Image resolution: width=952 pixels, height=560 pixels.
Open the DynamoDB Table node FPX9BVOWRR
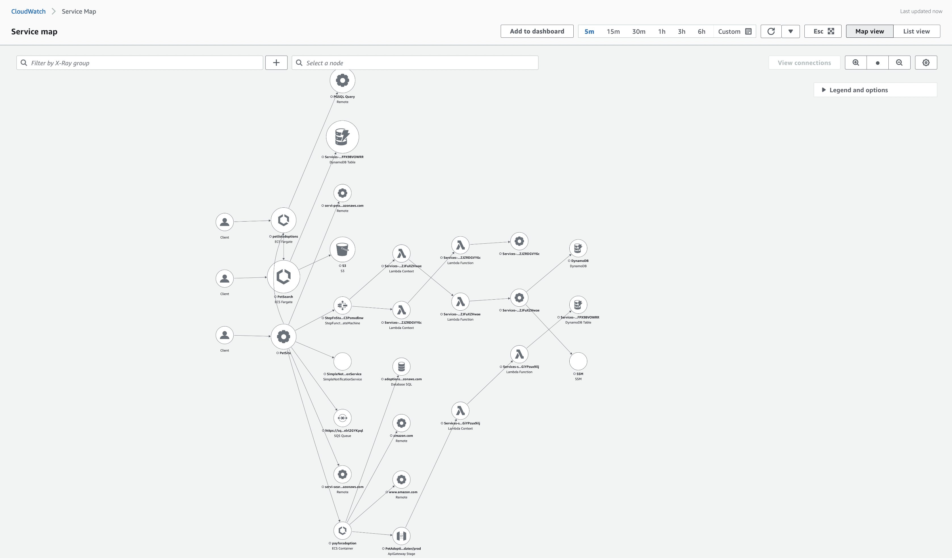(342, 137)
